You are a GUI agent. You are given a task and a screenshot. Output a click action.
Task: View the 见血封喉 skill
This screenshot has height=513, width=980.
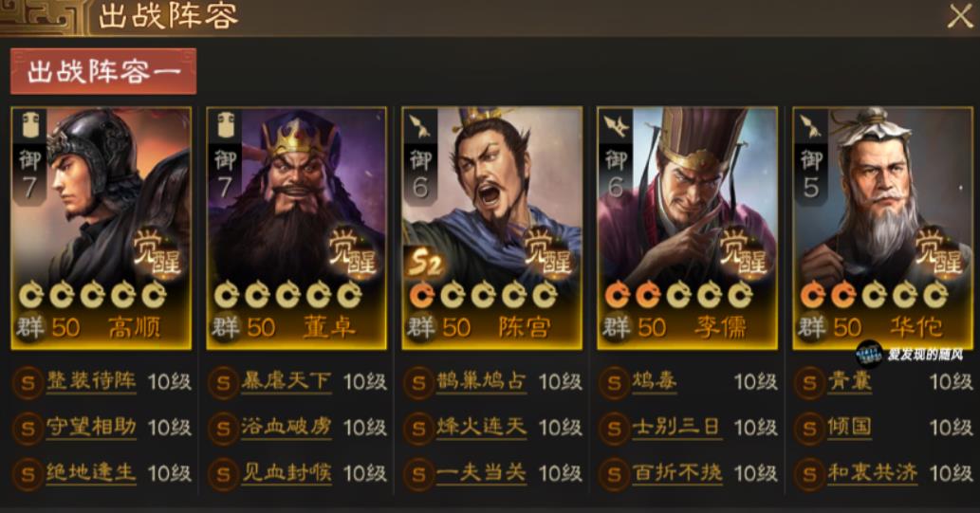pos(287,473)
